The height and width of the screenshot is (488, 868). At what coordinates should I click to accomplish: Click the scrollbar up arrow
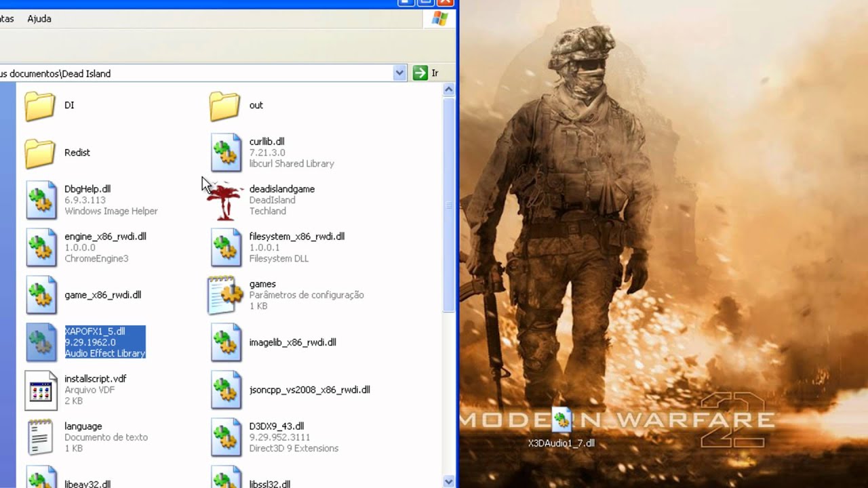pyautogui.click(x=448, y=89)
